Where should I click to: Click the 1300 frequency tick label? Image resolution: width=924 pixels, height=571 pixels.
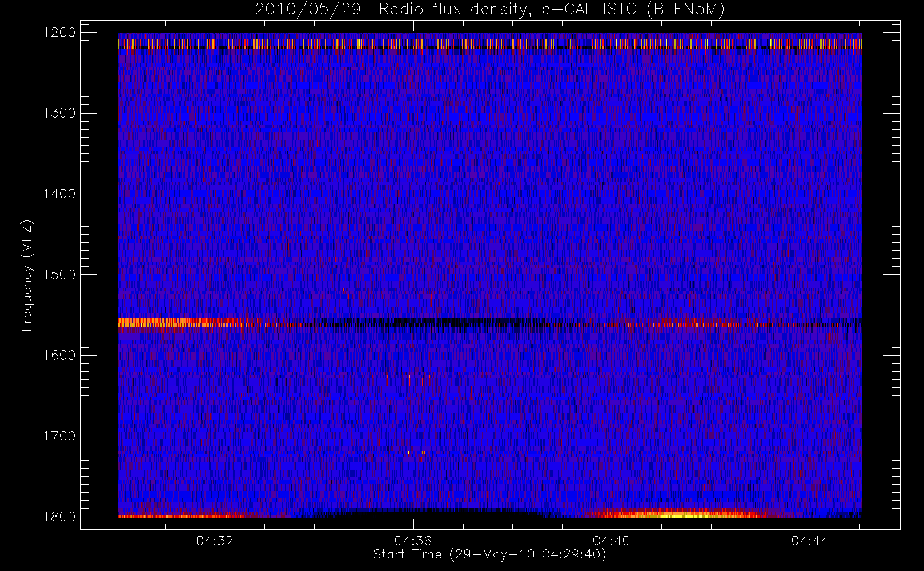59,113
